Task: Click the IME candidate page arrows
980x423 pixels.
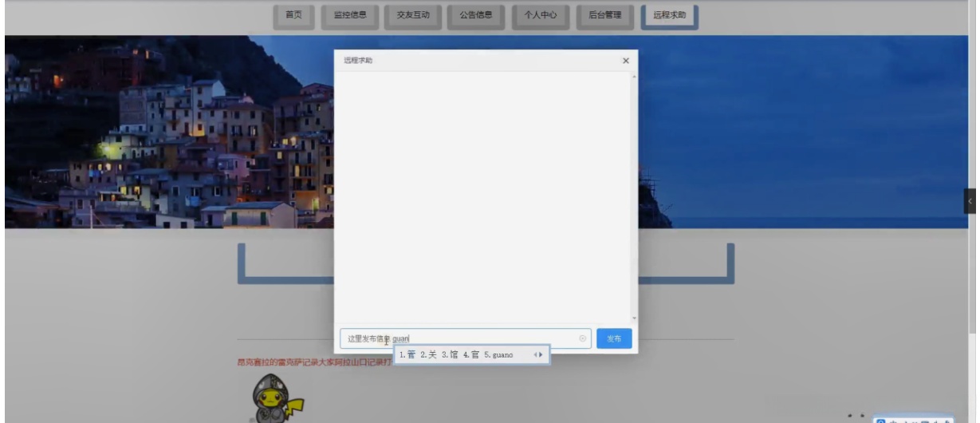Action: (x=537, y=354)
